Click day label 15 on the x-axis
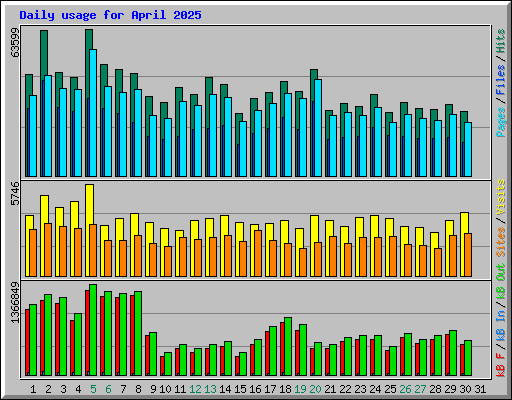512x400 pixels. coord(240,389)
